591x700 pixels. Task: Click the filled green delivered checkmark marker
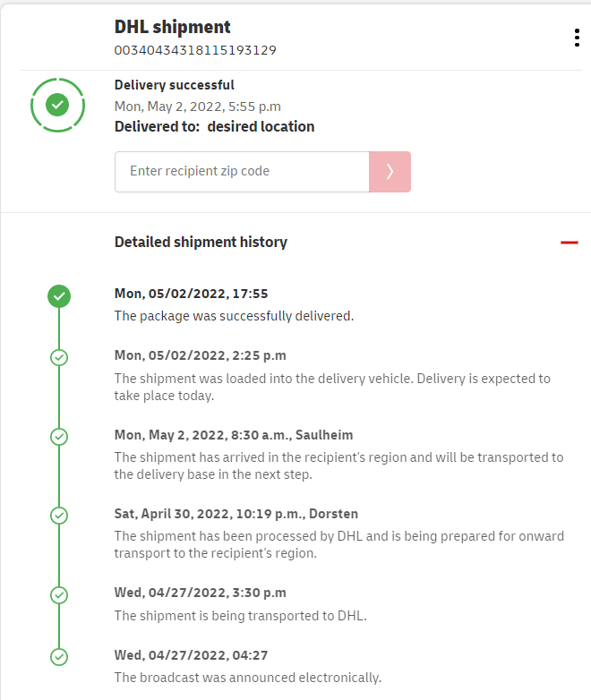pos(59,295)
